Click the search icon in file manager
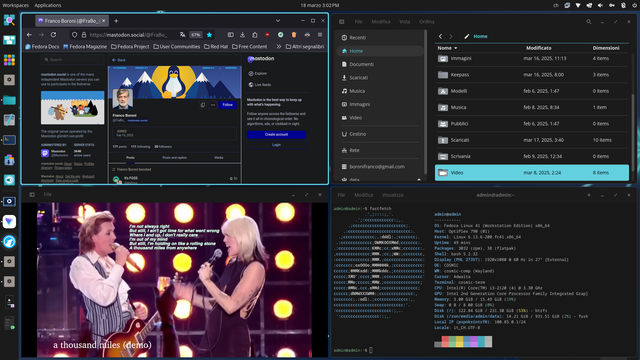Image resolution: width=640 pixels, height=360 pixels. pos(589,22)
